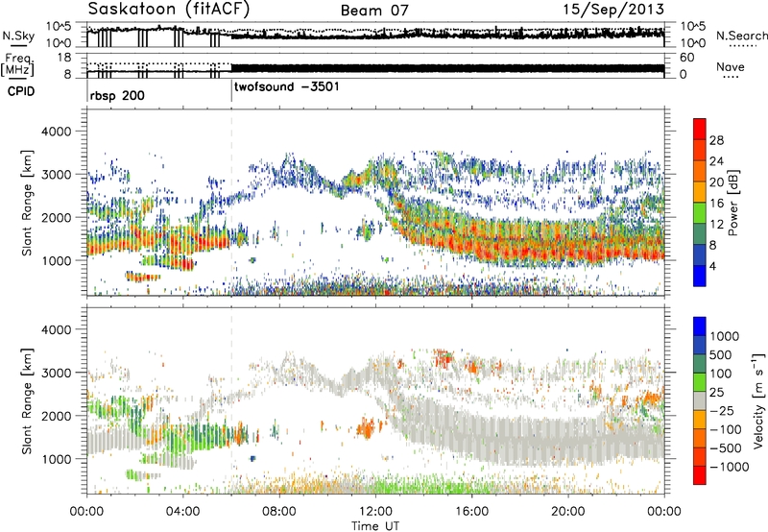This screenshot has height=532, width=768.
Task: Click the date '15/Sep/2013'
Action: pyautogui.click(x=613, y=10)
